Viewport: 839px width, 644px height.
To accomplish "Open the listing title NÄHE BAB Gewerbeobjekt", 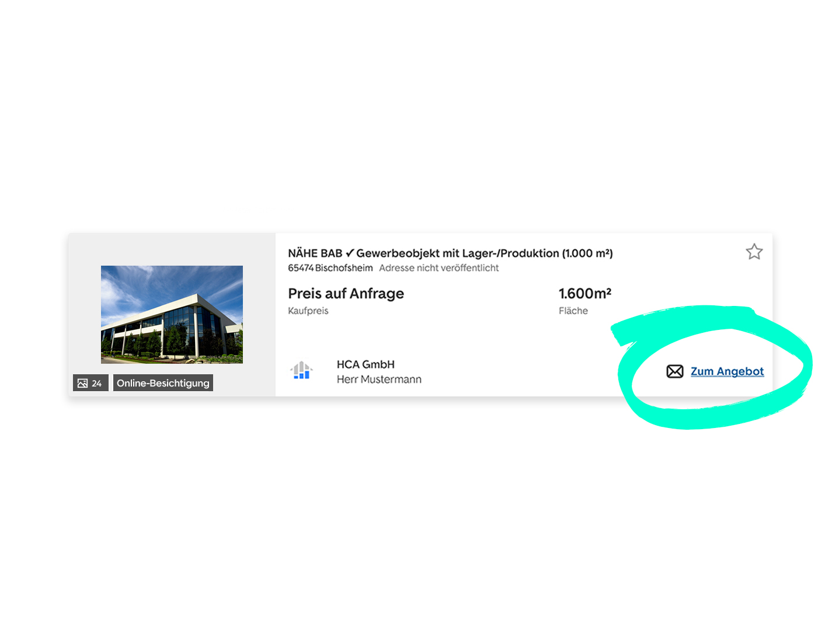I will [x=450, y=253].
